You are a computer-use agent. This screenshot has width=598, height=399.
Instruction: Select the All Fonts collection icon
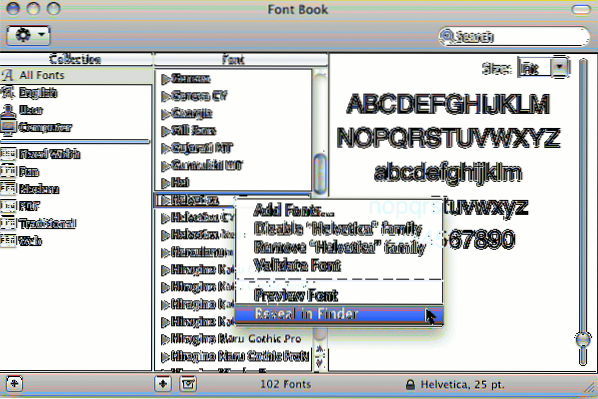coord(8,75)
